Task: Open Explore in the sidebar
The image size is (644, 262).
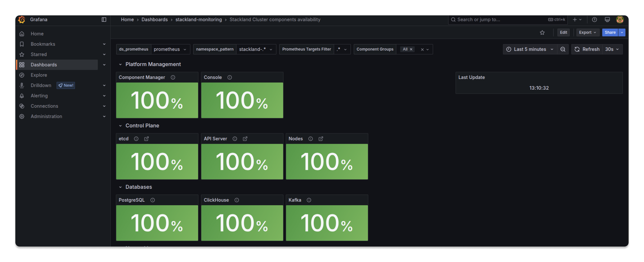Action: pyautogui.click(x=39, y=75)
